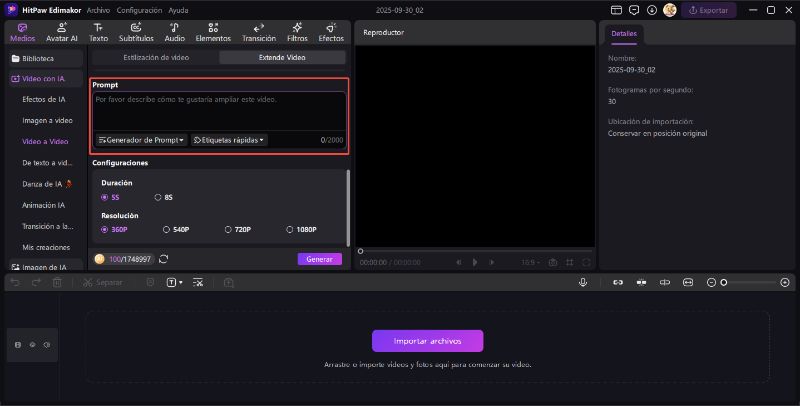Open the Filtros panel
800x406 pixels.
297,31
